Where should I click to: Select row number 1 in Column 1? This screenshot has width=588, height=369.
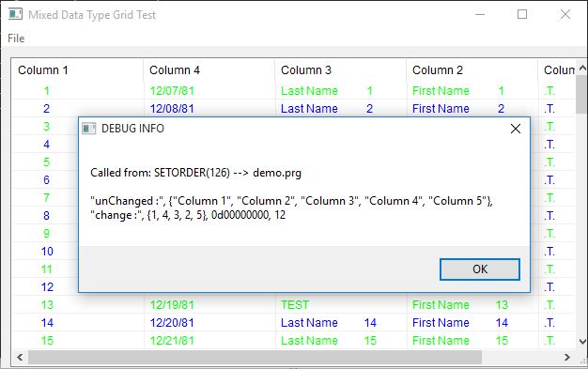click(47, 91)
